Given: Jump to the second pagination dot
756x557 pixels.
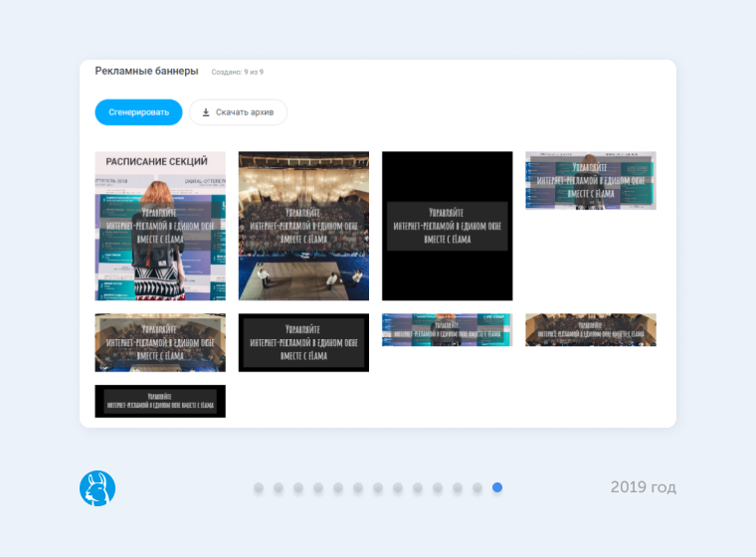Looking at the screenshot, I should (279, 487).
